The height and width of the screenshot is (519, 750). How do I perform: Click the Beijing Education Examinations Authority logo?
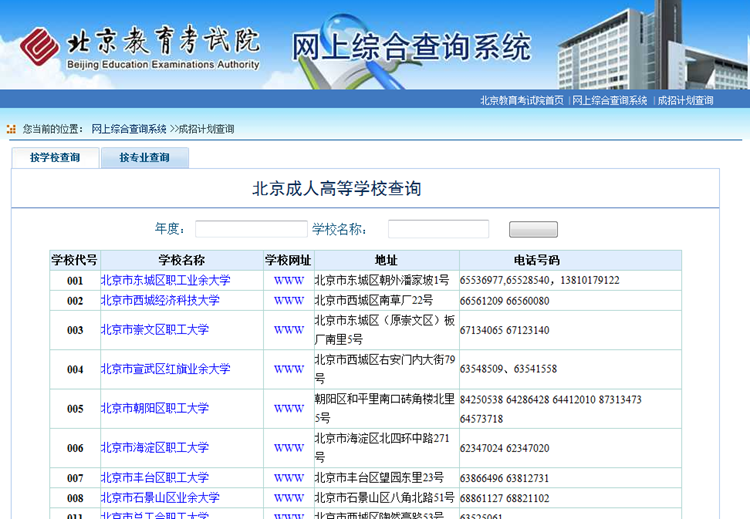140,47
